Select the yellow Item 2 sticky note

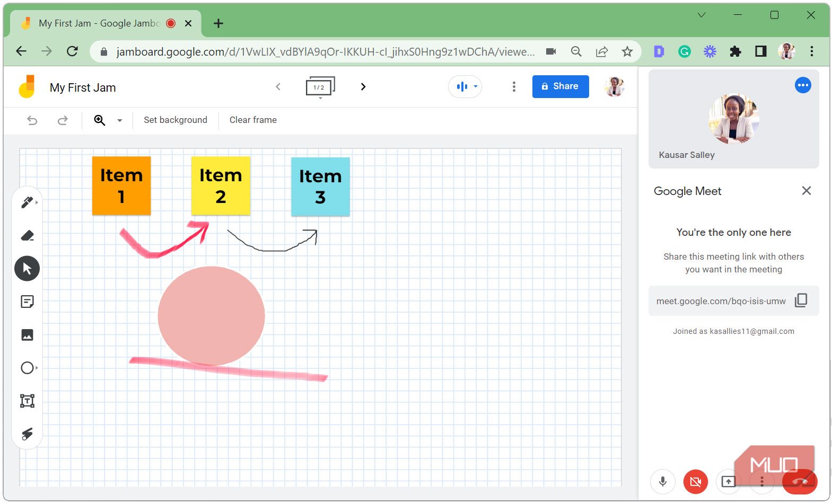(221, 185)
